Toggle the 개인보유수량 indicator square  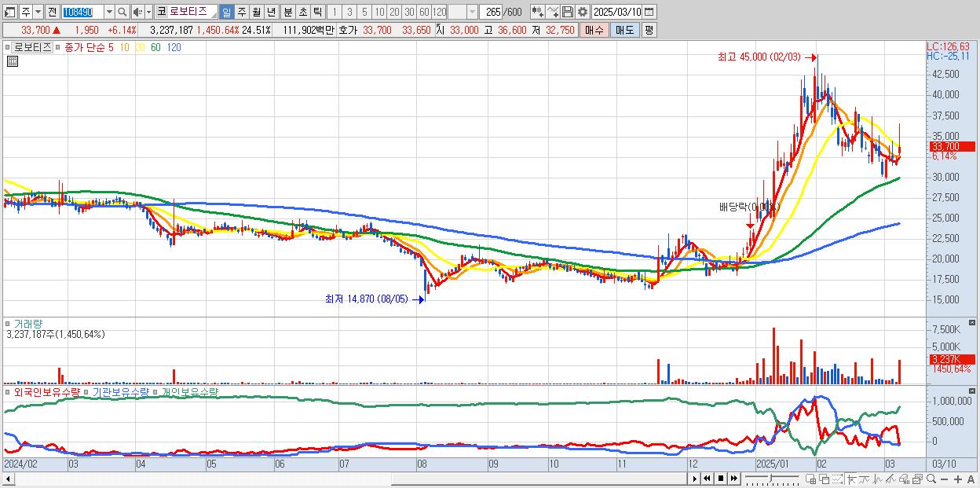tap(156, 391)
